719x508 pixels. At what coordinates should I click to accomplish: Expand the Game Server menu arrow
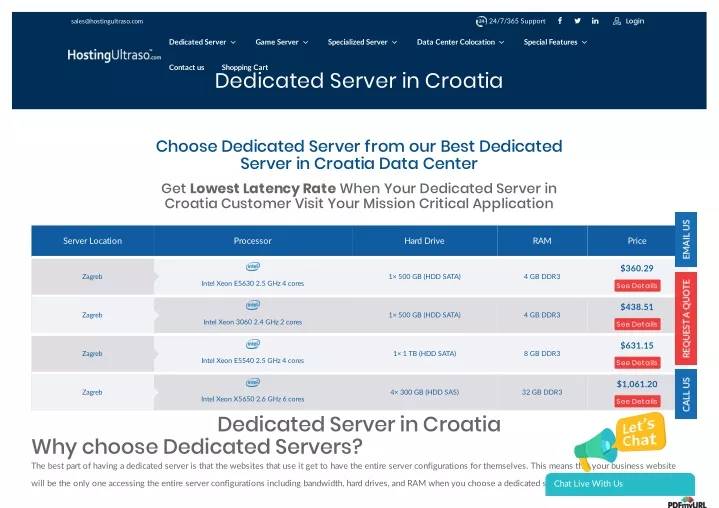tap(305, 42)
